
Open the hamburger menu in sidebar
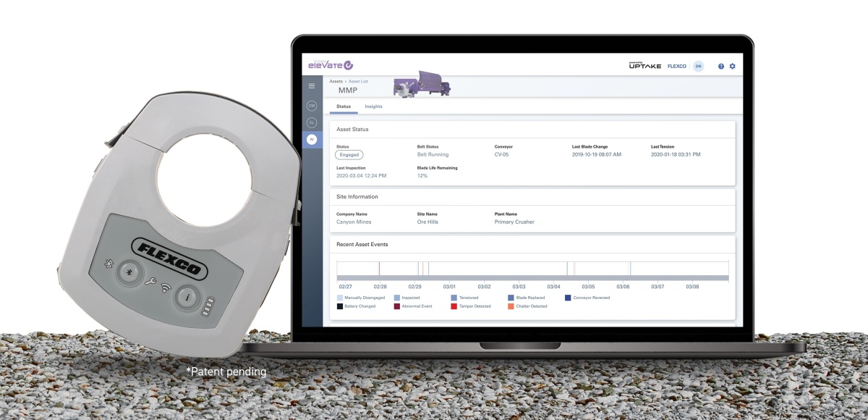coord(312,86)
